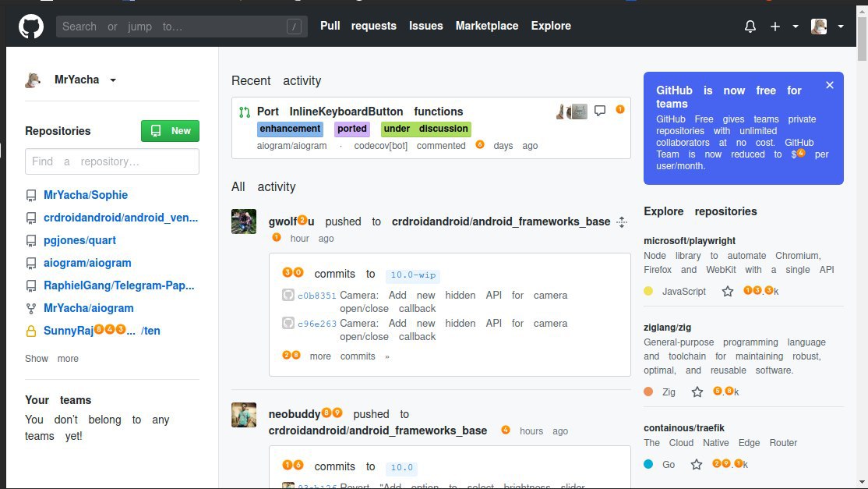This screenshot has height=489, width=868.
Task: Open aiogram/aiogram link in recent activity
Action: (x=291, y=146)
